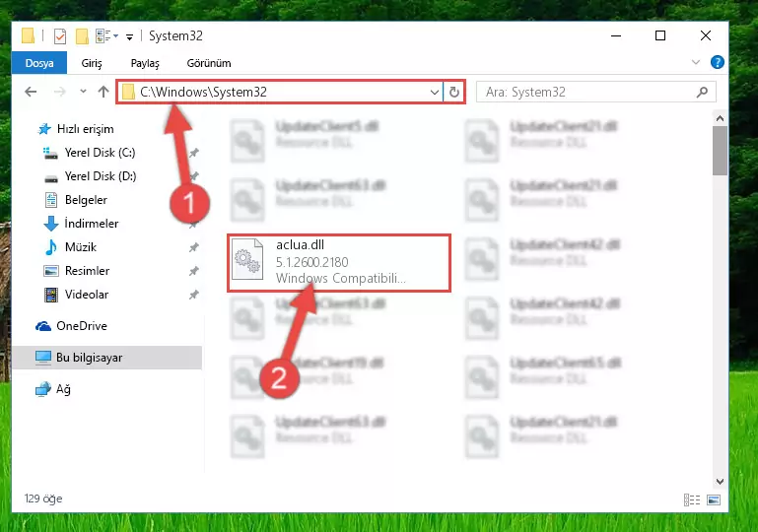Click the Back navigation arrow
This screenshot has width=758, height=532.
pos(31,92)
